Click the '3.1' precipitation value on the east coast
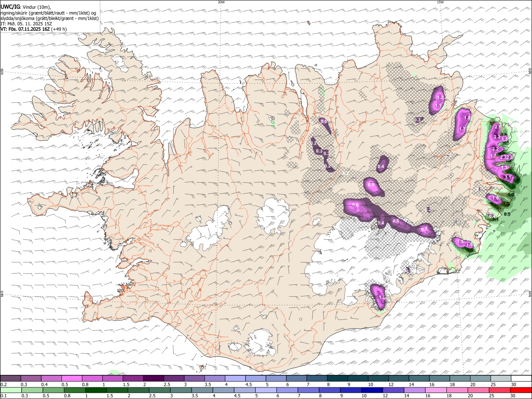 click(507, 177)
